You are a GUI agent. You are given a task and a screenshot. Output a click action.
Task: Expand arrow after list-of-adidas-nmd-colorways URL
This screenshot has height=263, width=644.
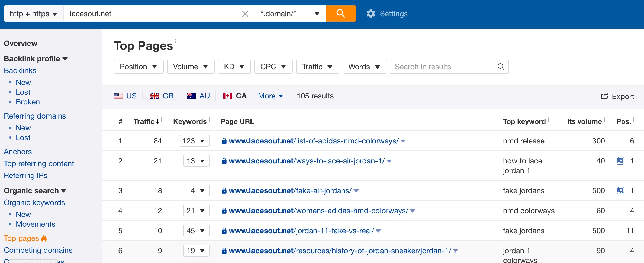(x=403, y=141)
